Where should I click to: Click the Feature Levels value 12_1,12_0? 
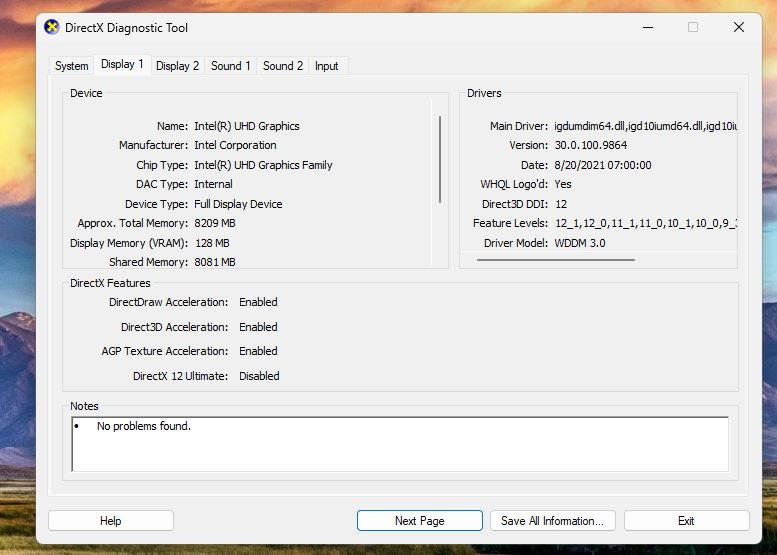coord(645,223)
